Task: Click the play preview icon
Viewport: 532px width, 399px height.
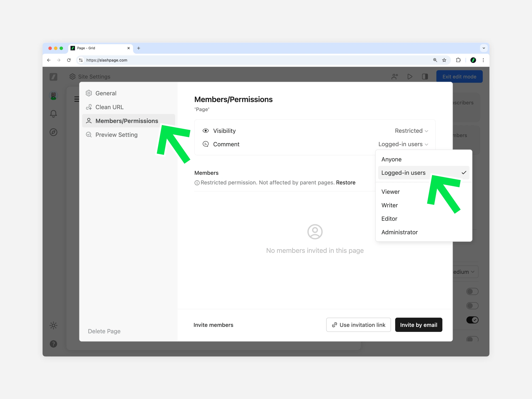Action: (410, 76)
